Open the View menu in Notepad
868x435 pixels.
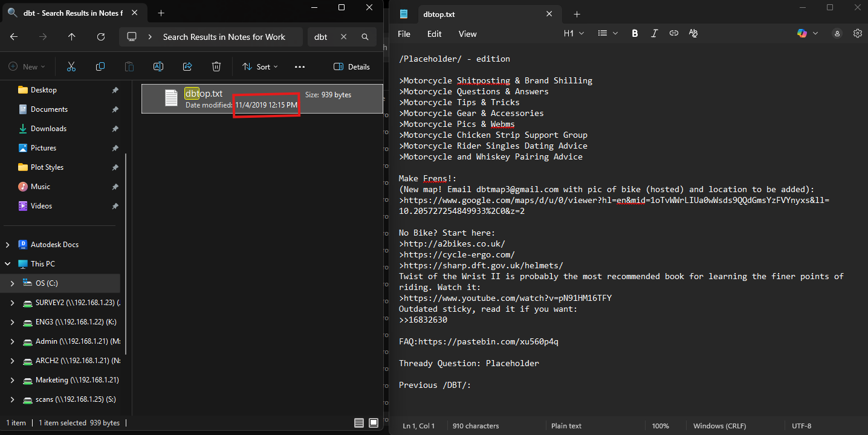coord(467,34)
